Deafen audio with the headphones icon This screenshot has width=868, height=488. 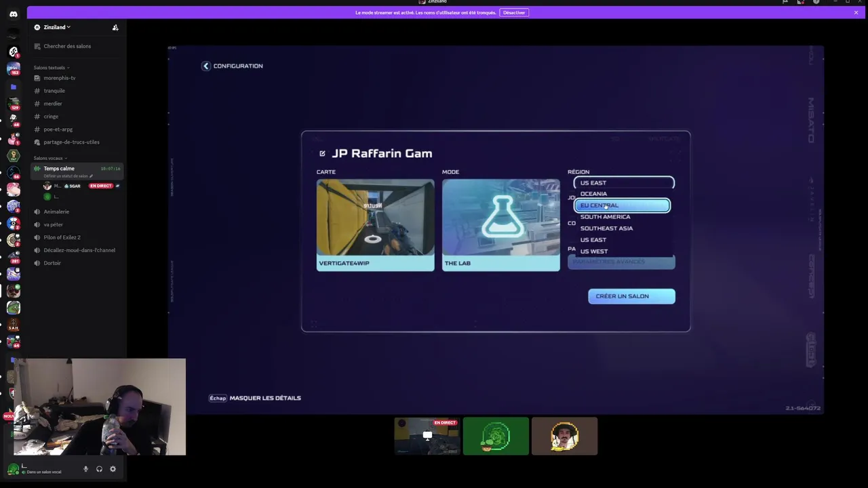coord(99,469)
